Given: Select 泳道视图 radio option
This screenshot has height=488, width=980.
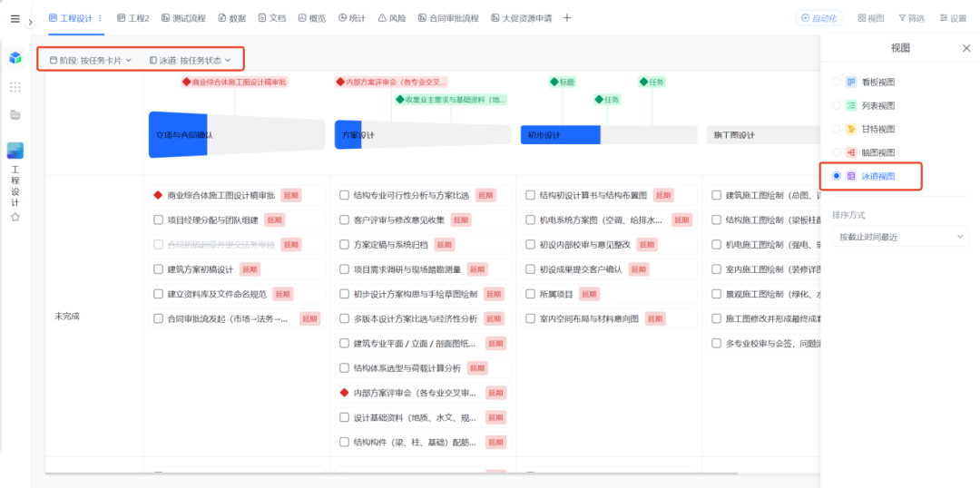Looking at the screenshot, I should 837,176.
